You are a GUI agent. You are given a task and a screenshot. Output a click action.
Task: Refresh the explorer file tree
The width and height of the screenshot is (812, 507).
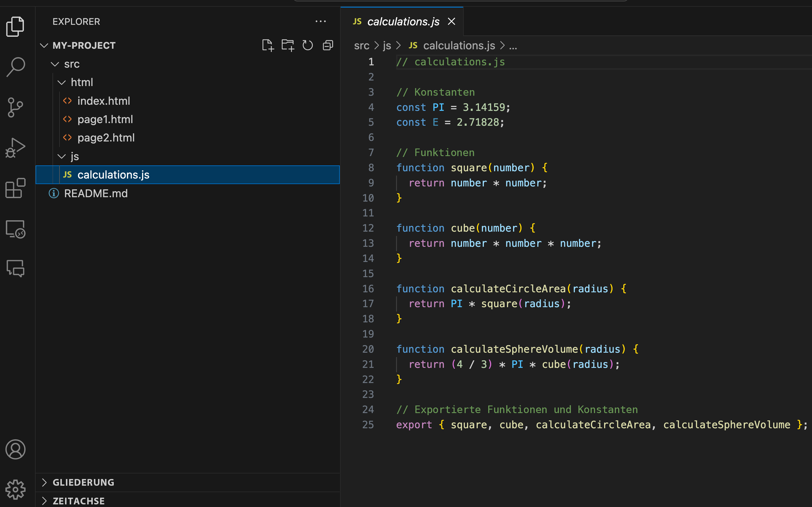click(x=307, y=45)
